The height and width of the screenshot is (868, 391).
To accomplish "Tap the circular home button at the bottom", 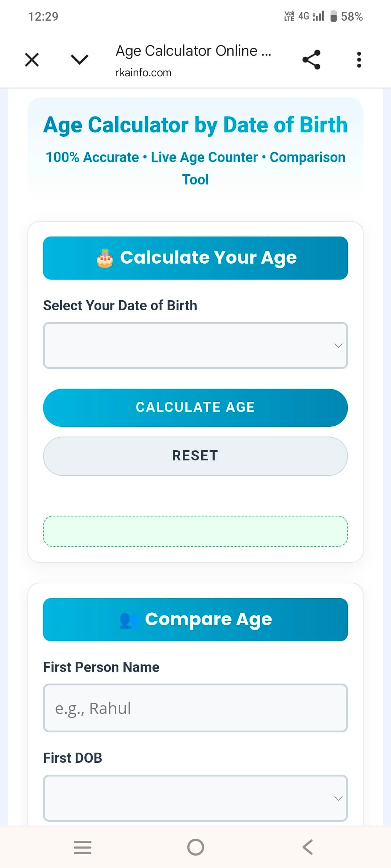I will pyautogui.click(x=195, y=846).
